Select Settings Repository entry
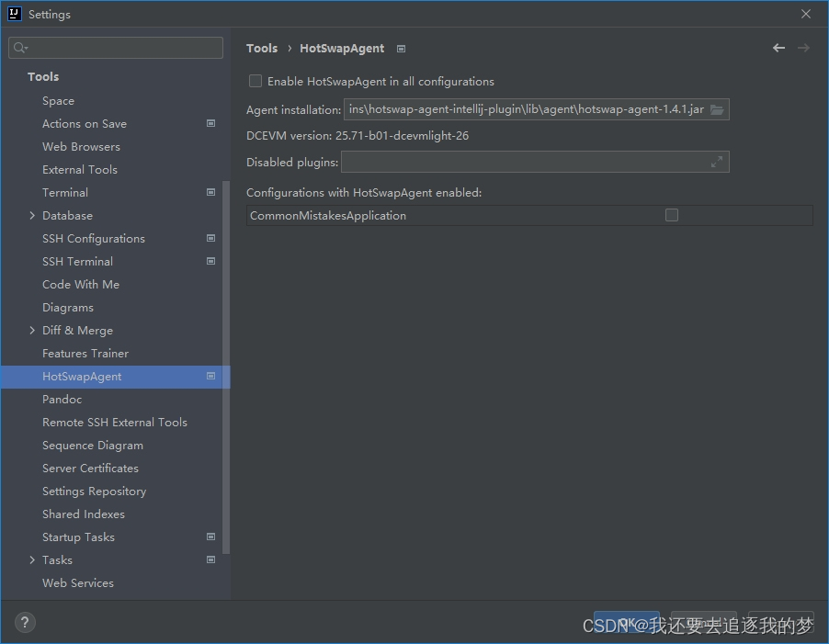This screenshot has width=829, height=644. pos(94,491)
